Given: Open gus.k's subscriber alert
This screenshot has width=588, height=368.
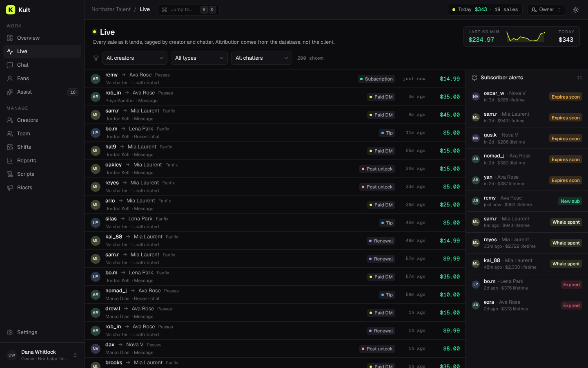Looking at the screenshot, I should coord(527,138).
